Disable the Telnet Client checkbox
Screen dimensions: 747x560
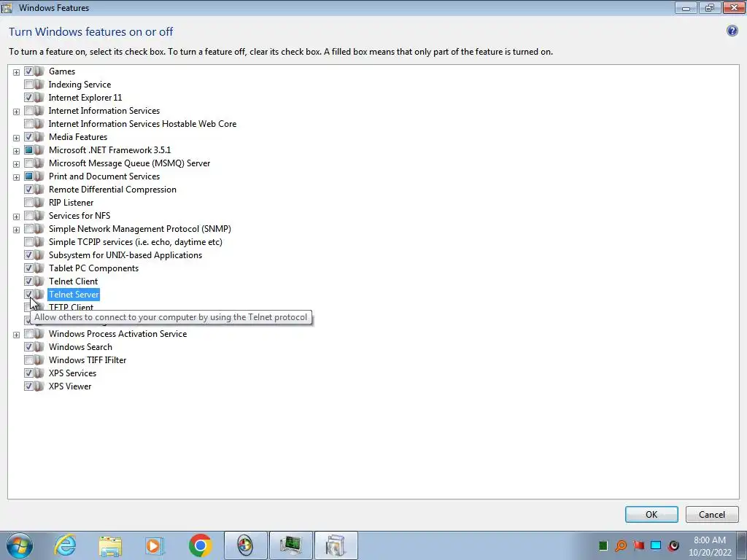[28, 281]
